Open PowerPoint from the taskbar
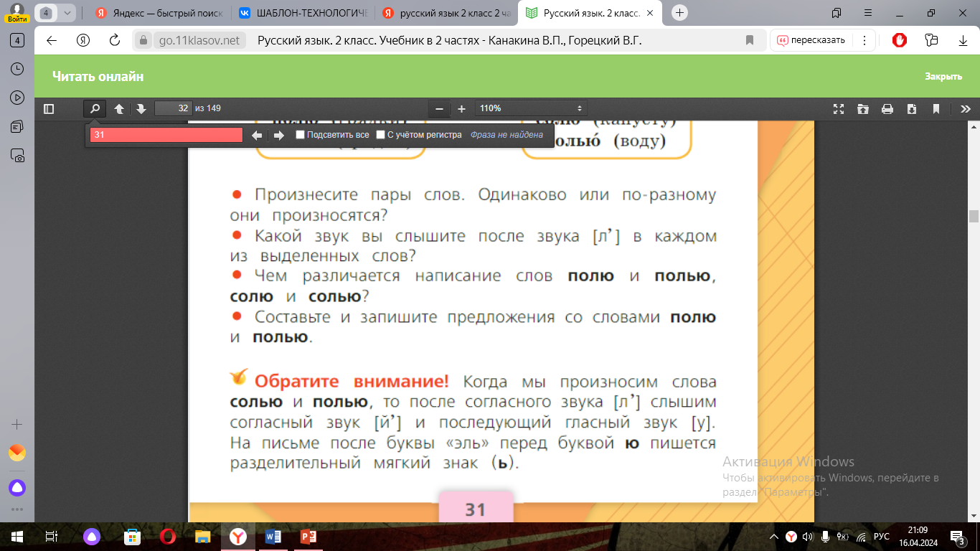 coord(308,537)
